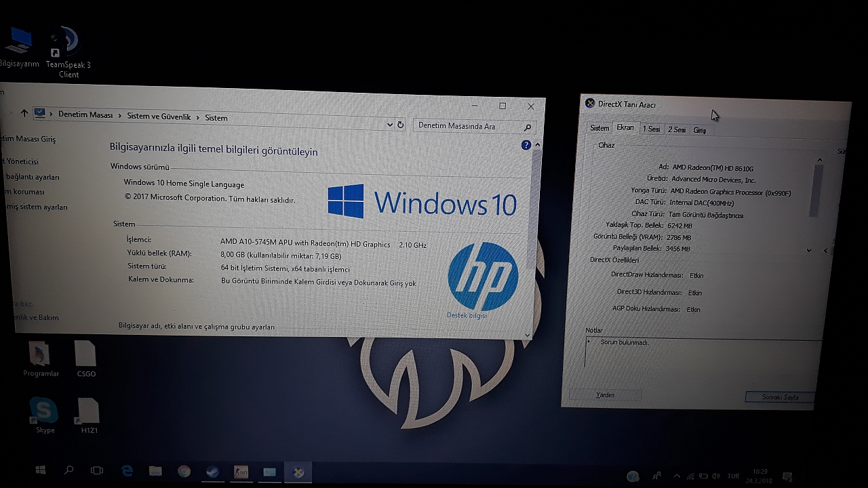Image resolution: width=868 pixels, height=488 pixels.
Task: Open the Denetim Masası Giriş sidebar link
Action: 28,139
